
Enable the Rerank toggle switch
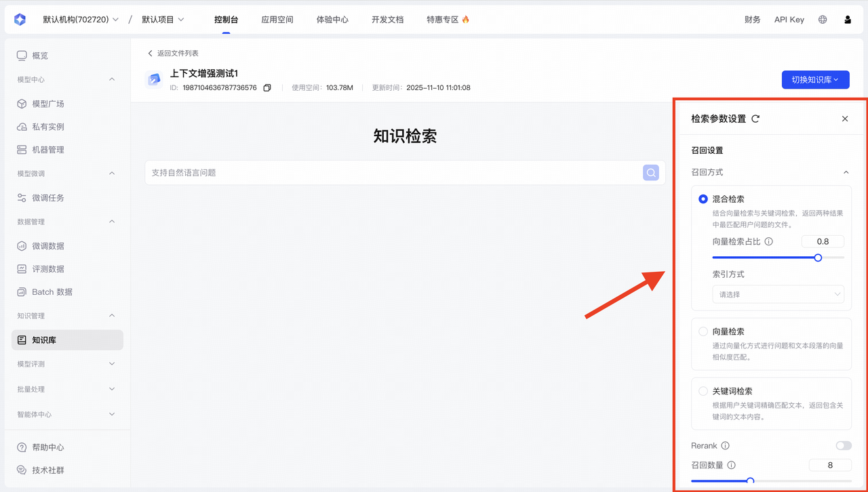pyautogui.click(x=843, y=445)
